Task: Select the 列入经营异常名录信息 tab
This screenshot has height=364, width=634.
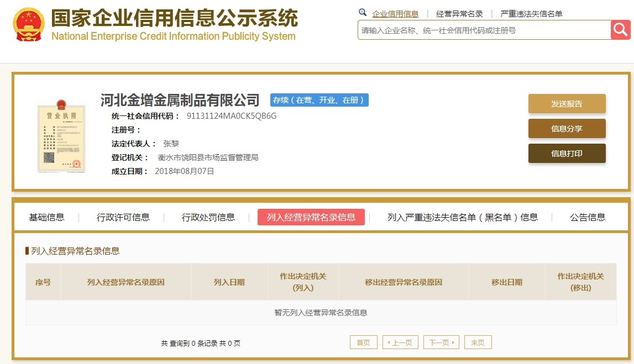Action: (x=311, y=217)
